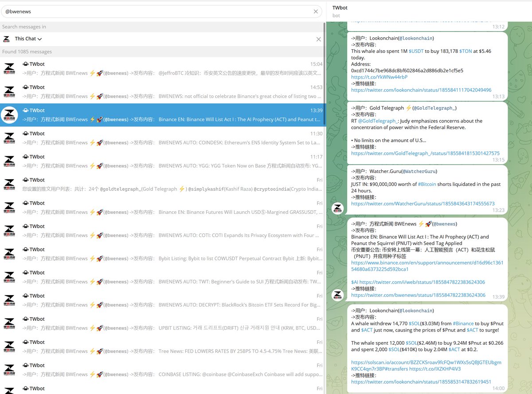Viewport: 532px width, 394px height.
Task: Open the Tree News FED rates result
Action: tap(163, 347)
